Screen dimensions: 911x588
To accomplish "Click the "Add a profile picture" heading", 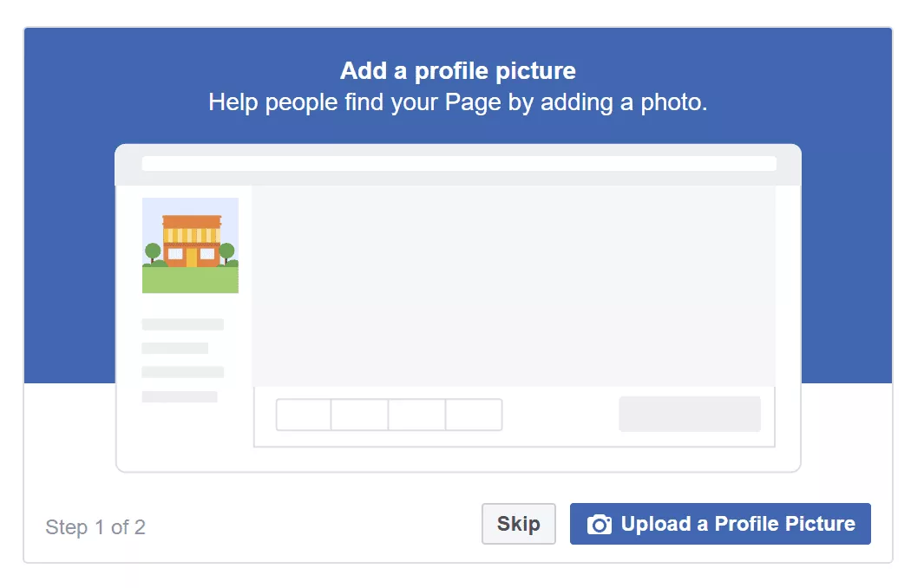I will point(457,70).
